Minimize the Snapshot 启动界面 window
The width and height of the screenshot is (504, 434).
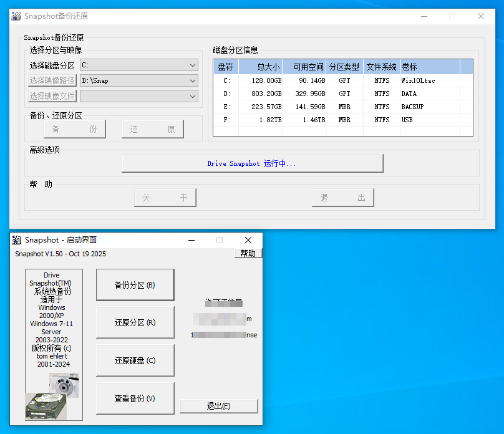[x=191, y=240]
